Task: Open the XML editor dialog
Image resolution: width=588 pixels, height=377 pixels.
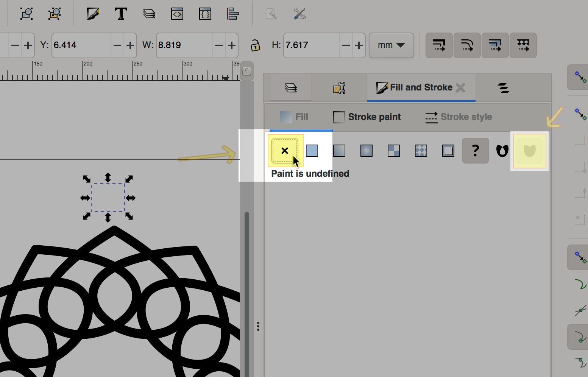Action: (177, 14)
